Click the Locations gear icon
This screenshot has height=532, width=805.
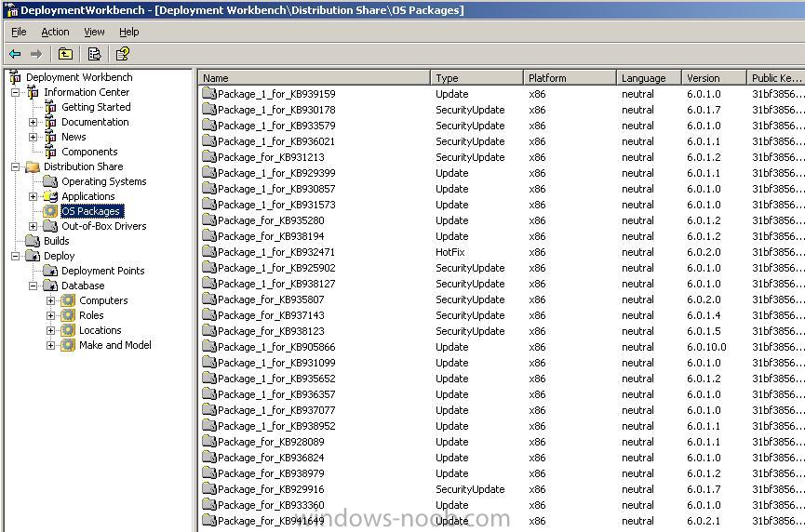coord(68,330)
